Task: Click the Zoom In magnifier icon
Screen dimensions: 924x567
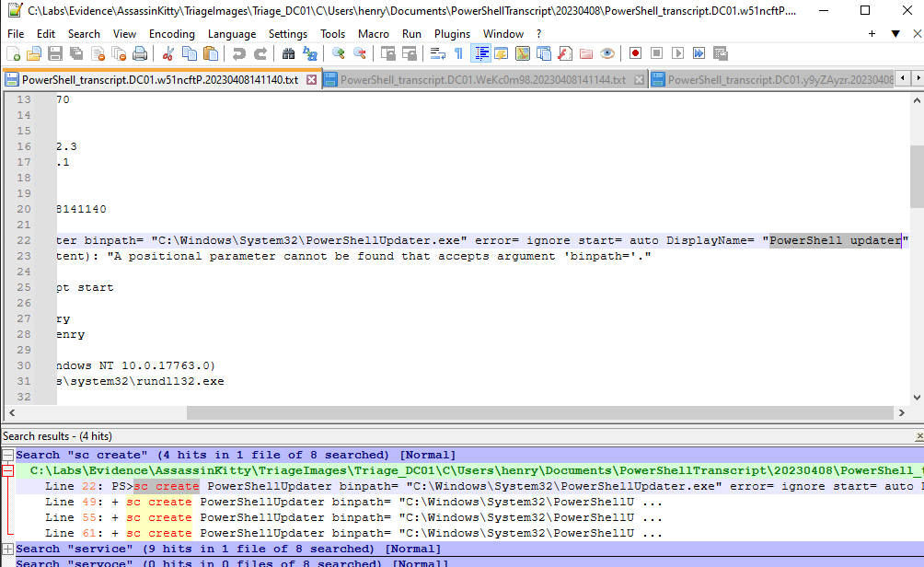Action: (339, 54)
